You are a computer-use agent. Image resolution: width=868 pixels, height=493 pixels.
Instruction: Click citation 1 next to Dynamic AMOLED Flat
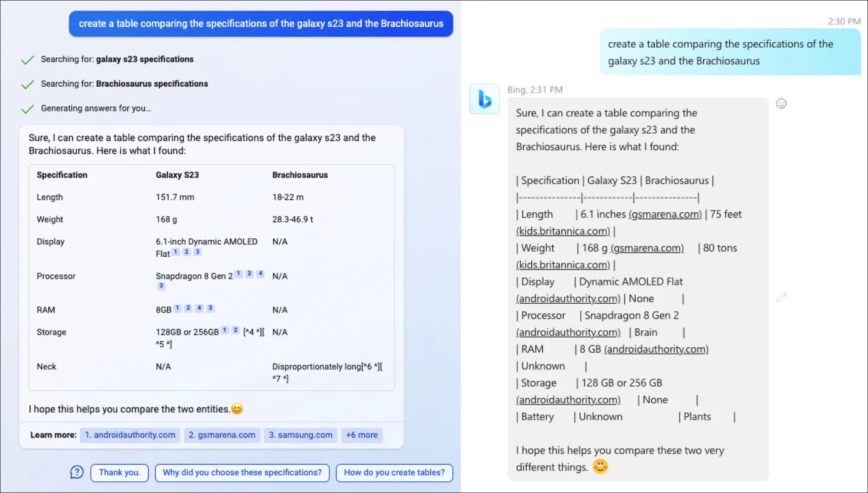pyautogui.click(x=176, y=252)
